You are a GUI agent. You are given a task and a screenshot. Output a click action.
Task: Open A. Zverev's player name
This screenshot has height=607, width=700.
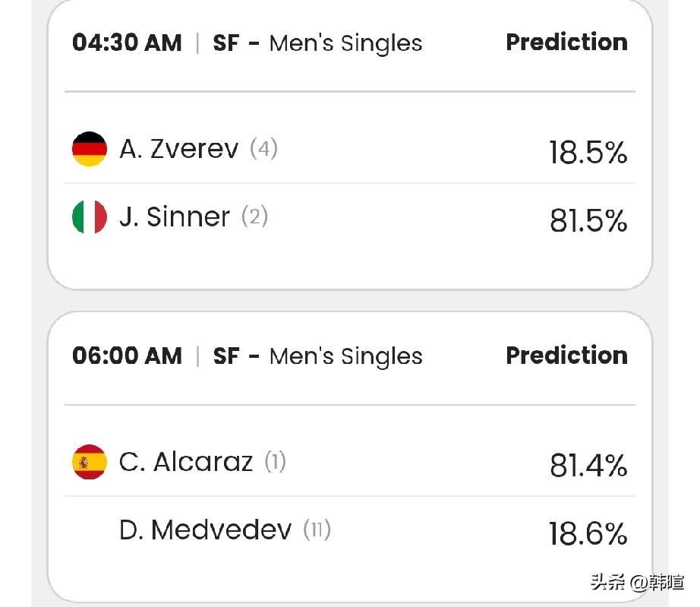click(x=178, y=149)
